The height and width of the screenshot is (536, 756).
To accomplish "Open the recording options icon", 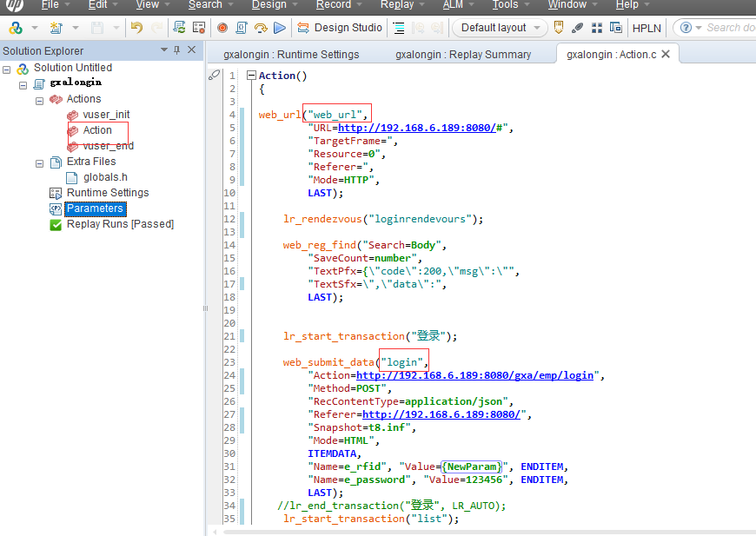I will [199, 28].
